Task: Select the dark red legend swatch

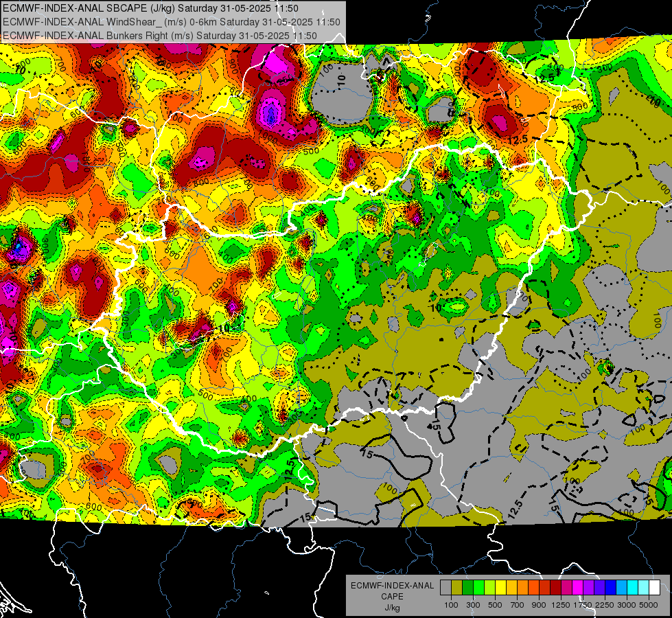Action: coord(556,588)
